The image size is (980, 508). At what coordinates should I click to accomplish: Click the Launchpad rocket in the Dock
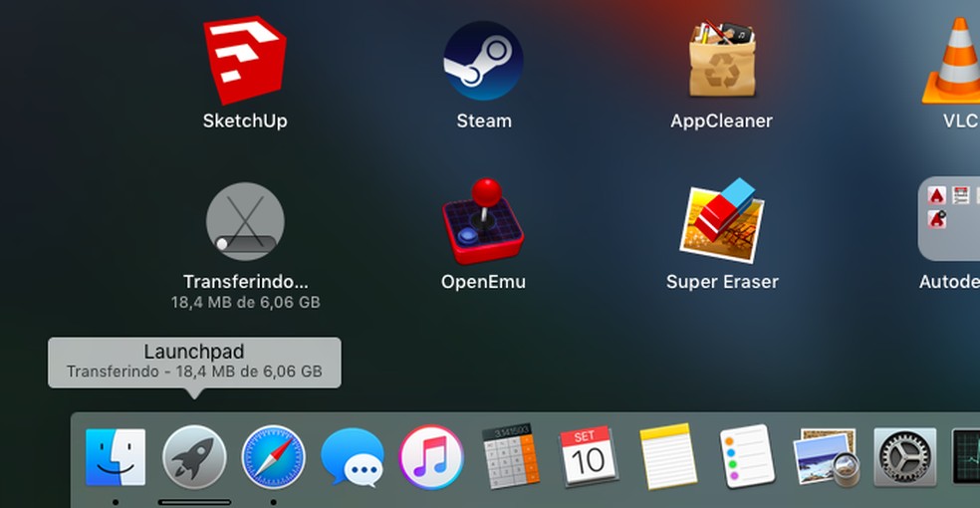(194, 457)
